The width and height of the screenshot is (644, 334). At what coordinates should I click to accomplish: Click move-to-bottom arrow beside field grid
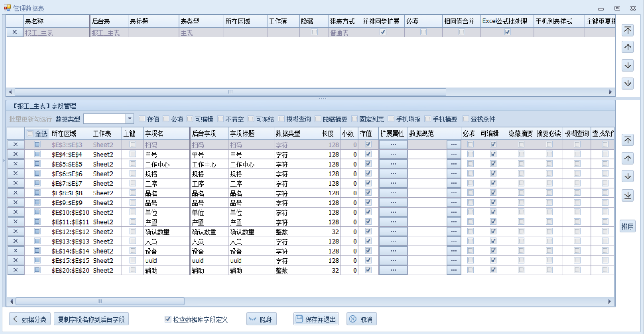coord(628,195)
